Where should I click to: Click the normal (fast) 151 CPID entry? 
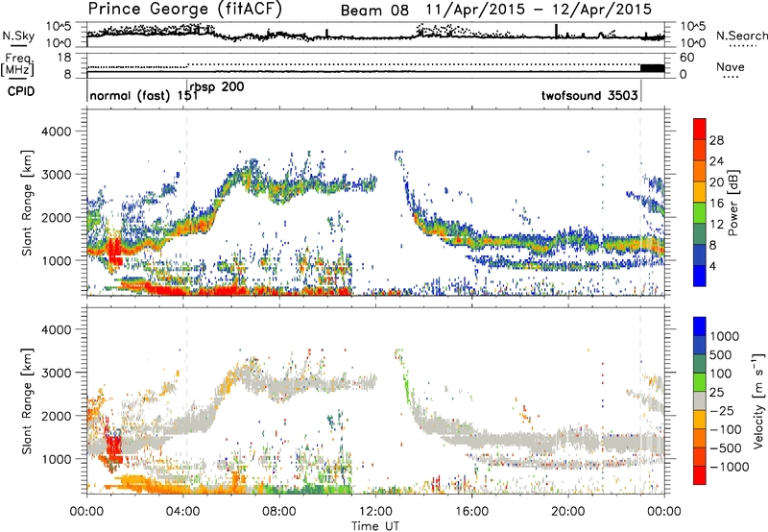[x=143, y=95]
